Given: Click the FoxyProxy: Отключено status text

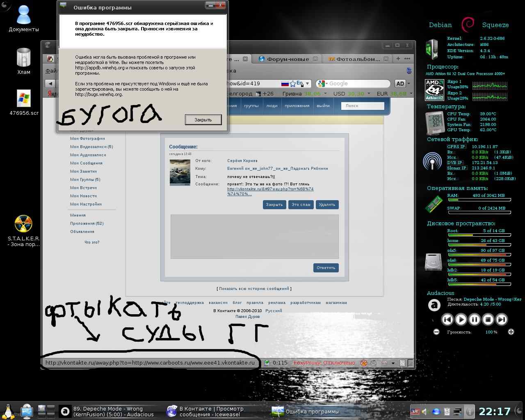Looking at the screenshot, I should [324, 363].
